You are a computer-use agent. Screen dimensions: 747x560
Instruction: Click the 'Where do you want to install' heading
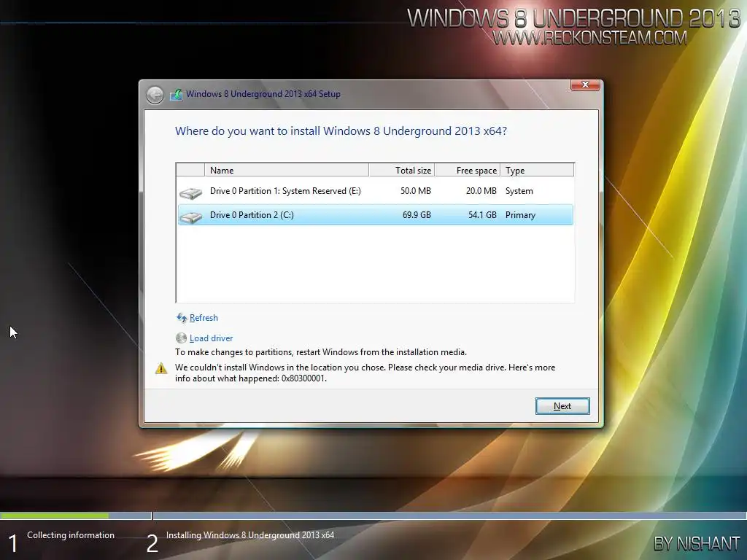(x=341, y=131)
